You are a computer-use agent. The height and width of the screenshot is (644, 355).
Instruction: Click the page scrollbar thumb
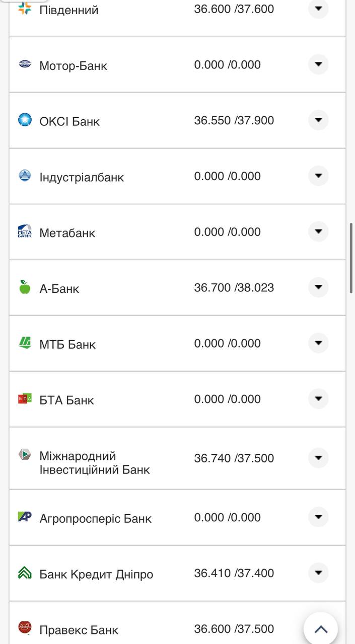(x=351, y=258)
